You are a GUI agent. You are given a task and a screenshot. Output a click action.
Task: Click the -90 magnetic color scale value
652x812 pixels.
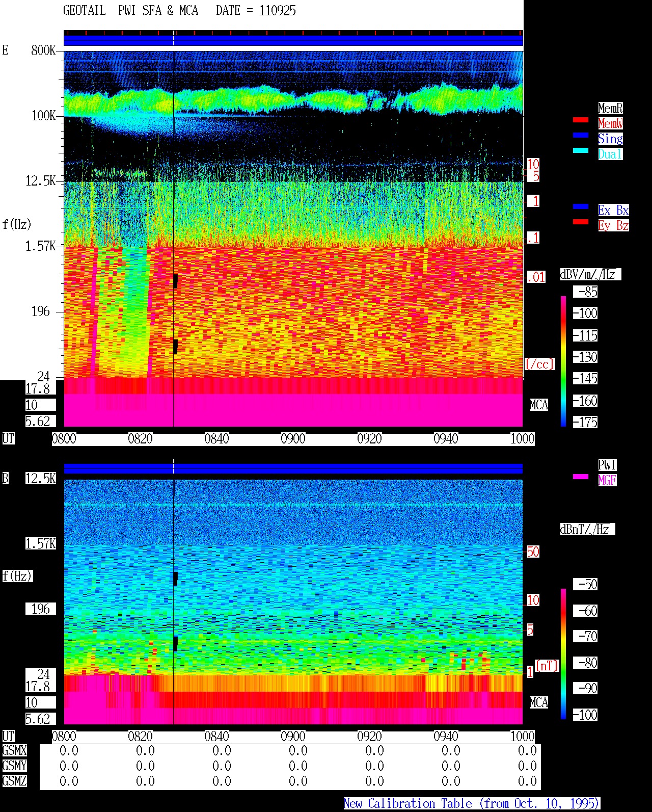click(x=585, y=689)
